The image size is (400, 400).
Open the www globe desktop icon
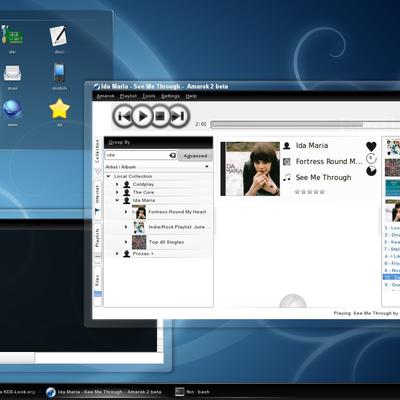tap(12, 109)
